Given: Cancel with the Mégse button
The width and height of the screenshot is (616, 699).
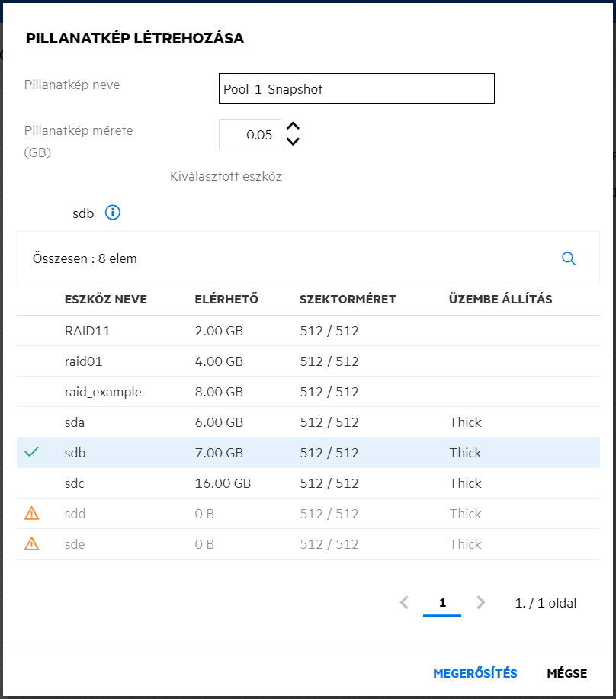Looking at the screenshot, I should 566,673.
